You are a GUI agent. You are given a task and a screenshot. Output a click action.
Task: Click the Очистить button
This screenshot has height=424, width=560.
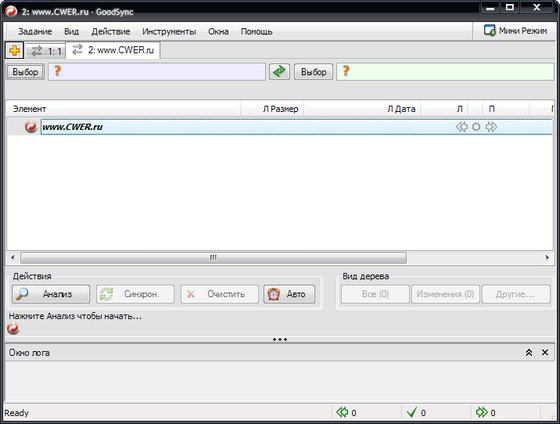(x=219, y=294)
